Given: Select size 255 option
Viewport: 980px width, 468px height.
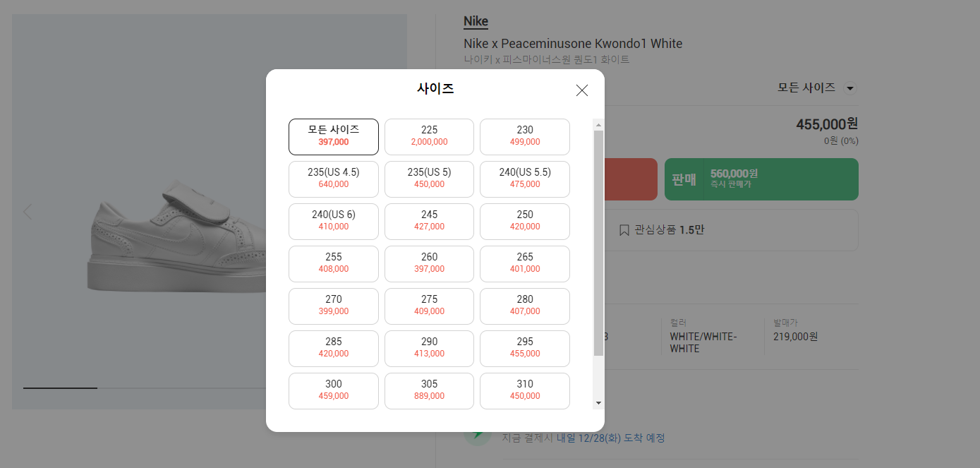Looking at the screenshot, I should click(x=334, y=264).
